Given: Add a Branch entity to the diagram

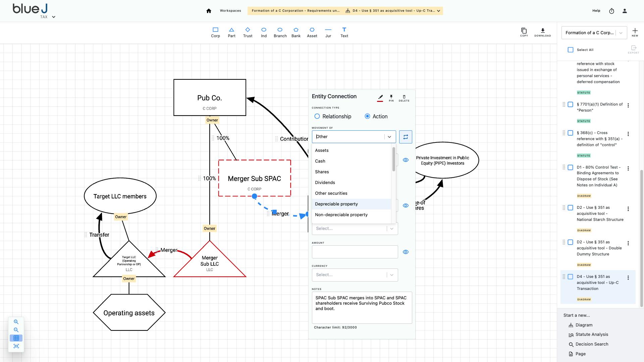Looking at the screenshot, I should tap(280, 32).
